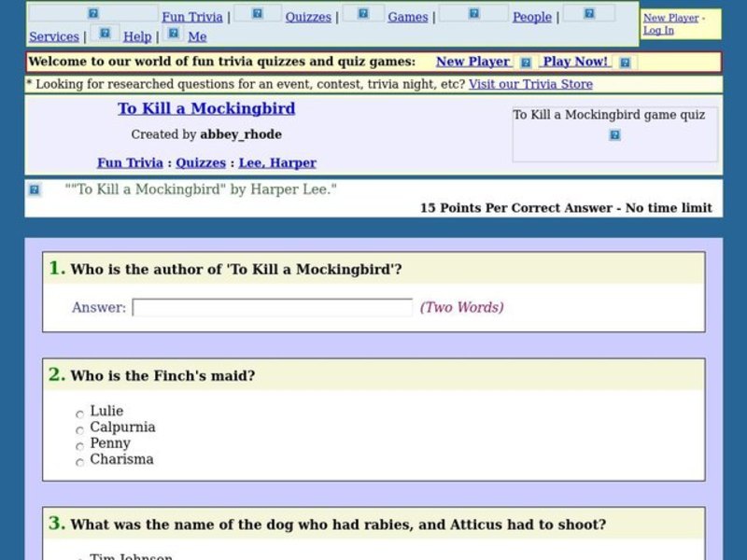Open the Quizzes navigation item

(308, 16)
